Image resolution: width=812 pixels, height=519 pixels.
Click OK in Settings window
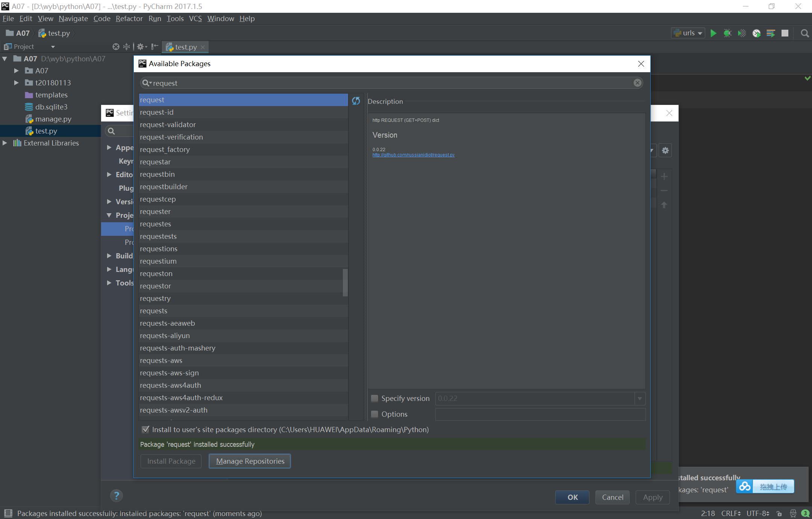572,497
